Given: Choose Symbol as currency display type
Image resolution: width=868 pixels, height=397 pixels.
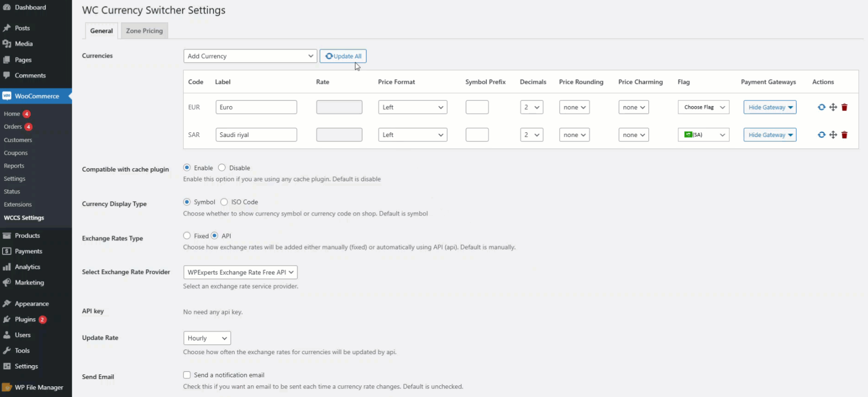Looking at the screenshot, I should coord(187,202).
